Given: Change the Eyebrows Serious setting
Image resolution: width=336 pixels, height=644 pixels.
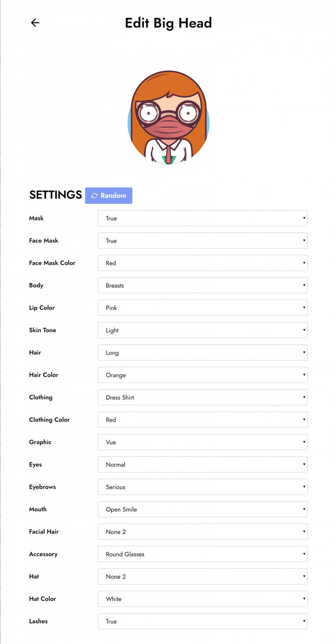Looking at the screenshot, I should [x=203, y=487].
